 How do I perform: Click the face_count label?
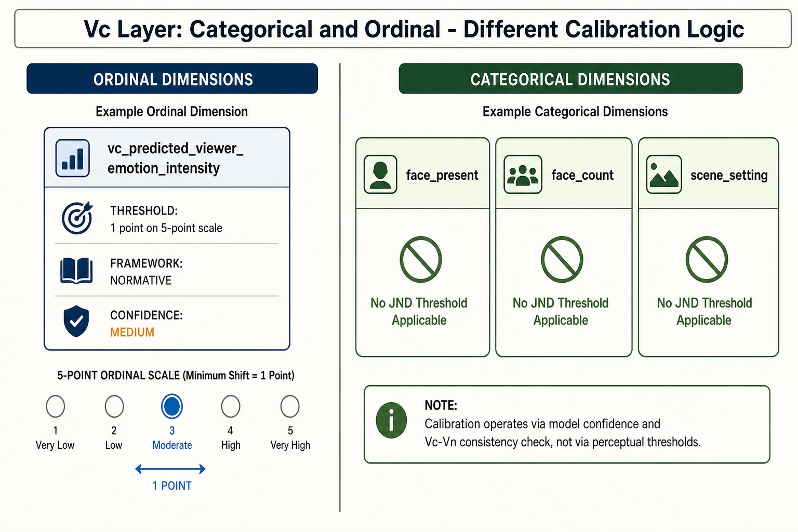(x=582, y=175)
